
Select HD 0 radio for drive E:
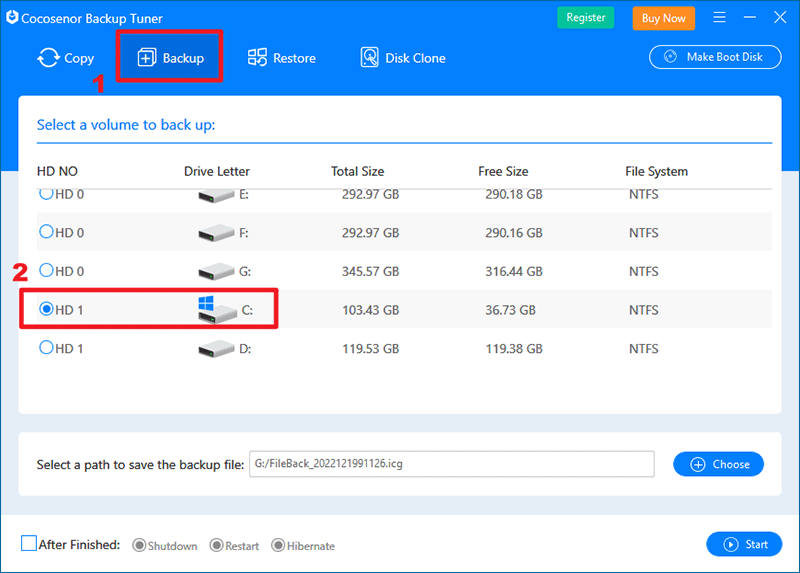(x=46, y=194)
